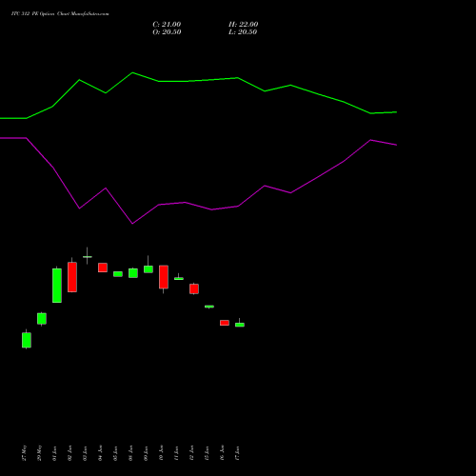Viewport: 476px width, 476px height.
Task: Select the 12 Jun date label
Action: tap(192, 453)
